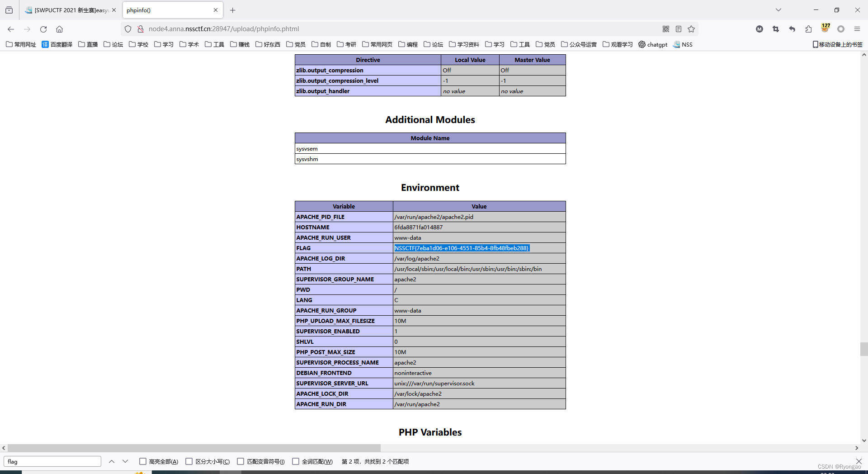Click the gray circle profile icon

(841, 29)
